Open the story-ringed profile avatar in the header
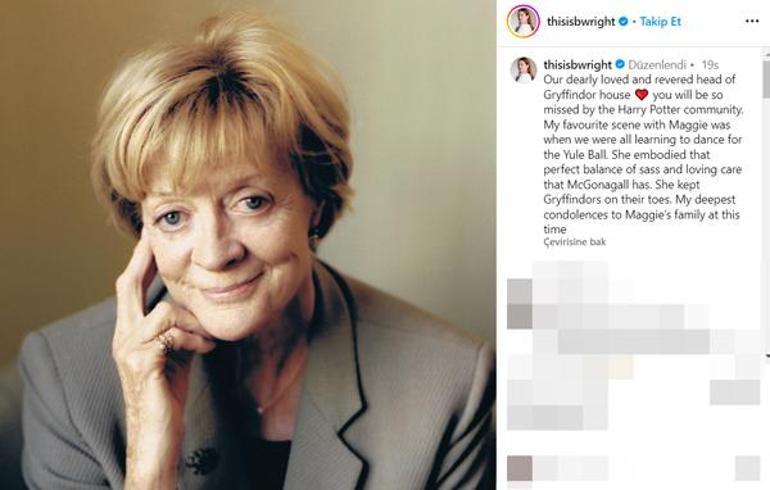Image resolution: width=770 pixels, height=490 pixels. 523,22
